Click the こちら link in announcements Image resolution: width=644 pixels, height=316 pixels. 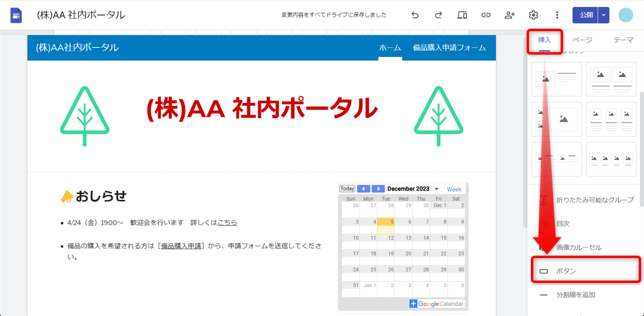[x=227, y=223]
